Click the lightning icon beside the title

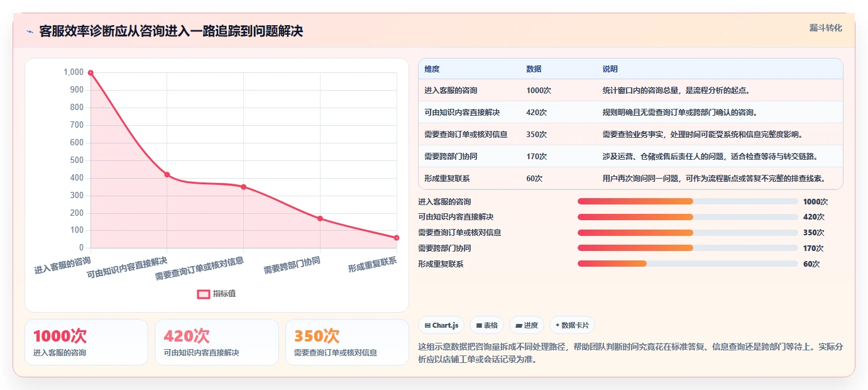(x=30, y=31)
